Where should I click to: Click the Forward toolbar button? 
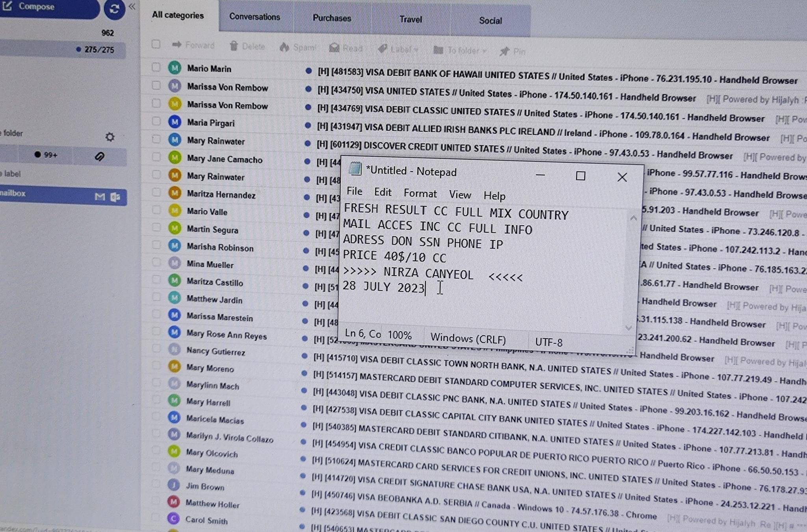coord(193,45)
